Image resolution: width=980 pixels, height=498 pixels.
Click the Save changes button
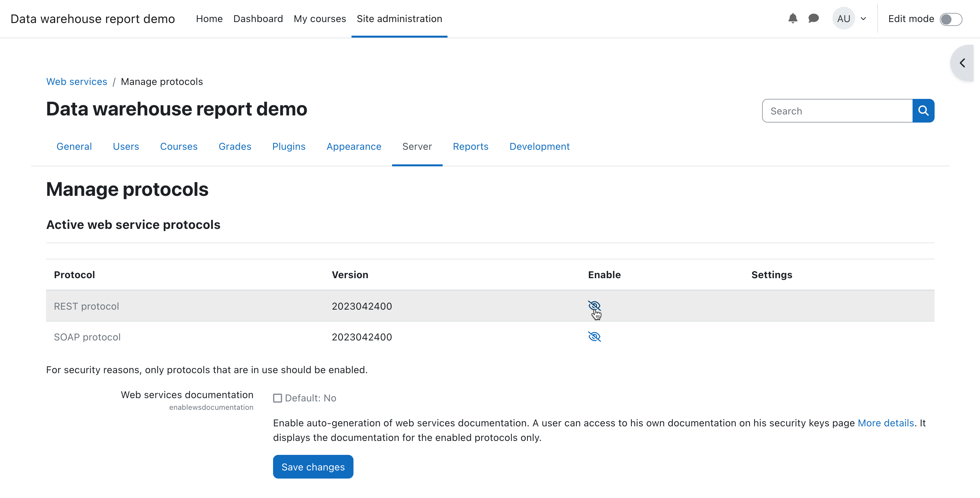[x=313, y=467]
